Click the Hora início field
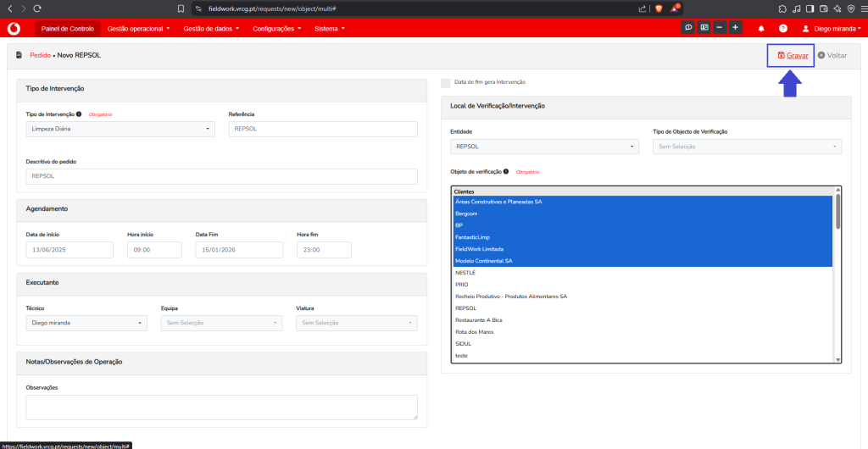The image size is (868, 449). tap(154, 250)
